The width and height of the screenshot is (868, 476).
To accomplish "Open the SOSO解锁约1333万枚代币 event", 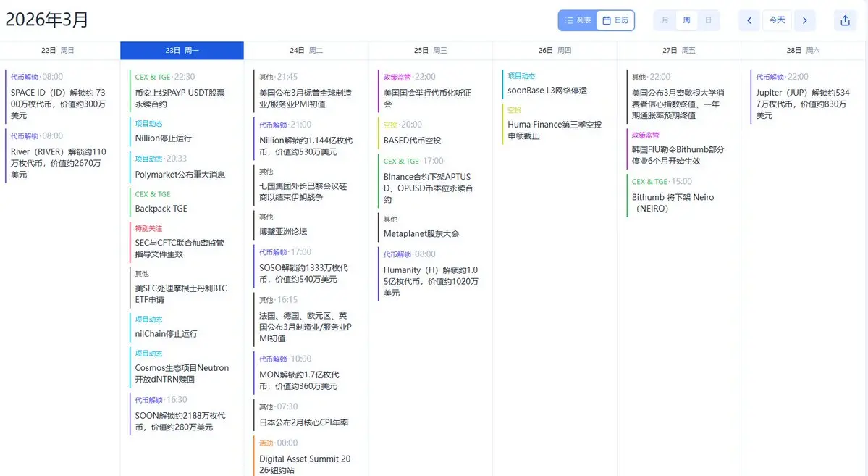I will pyautogui.click(x=308, y=266).
